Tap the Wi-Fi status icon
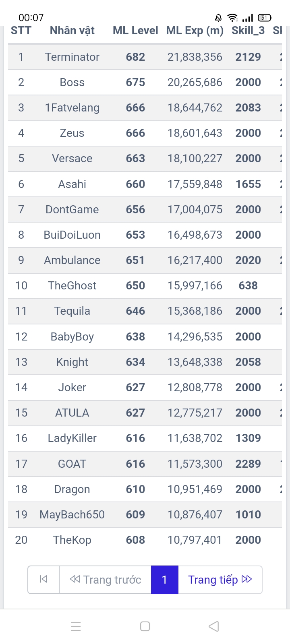This screenshot has height=644, width=290. point(232,18)
